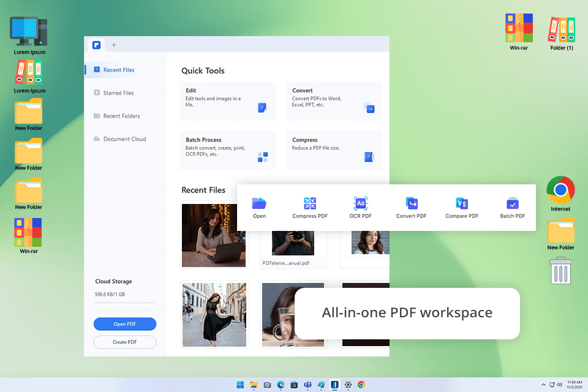The image size is (588, 392).
Task: Select the PDFelement home tab
Action: 96,45
